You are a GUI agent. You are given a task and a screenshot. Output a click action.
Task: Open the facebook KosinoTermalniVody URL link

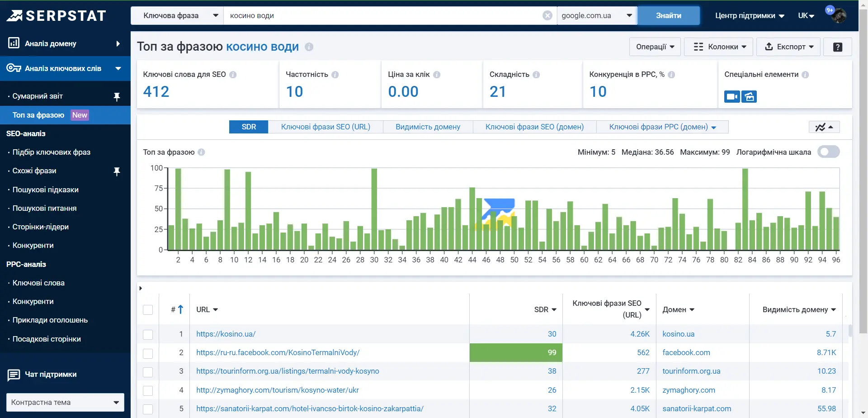(278, 352)
